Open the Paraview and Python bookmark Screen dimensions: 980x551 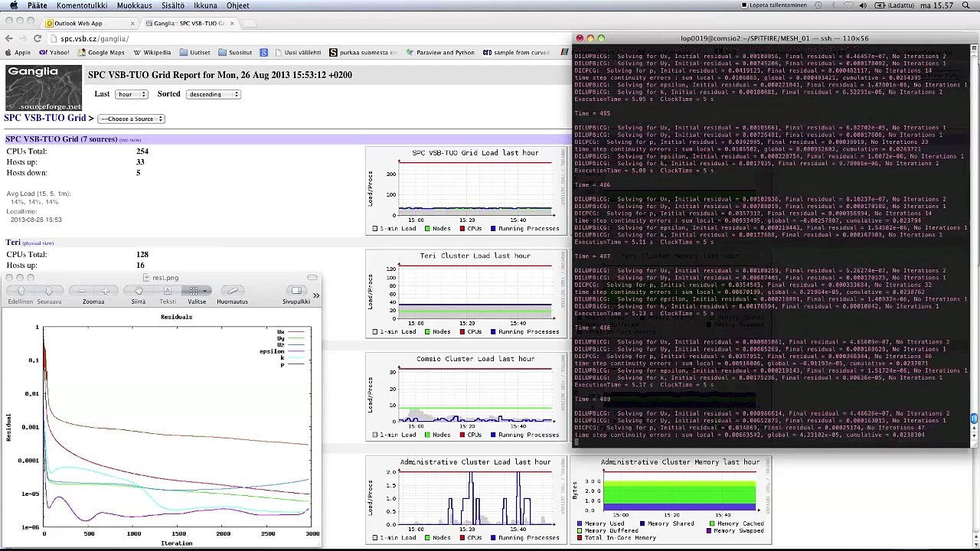tap(440, 53)
